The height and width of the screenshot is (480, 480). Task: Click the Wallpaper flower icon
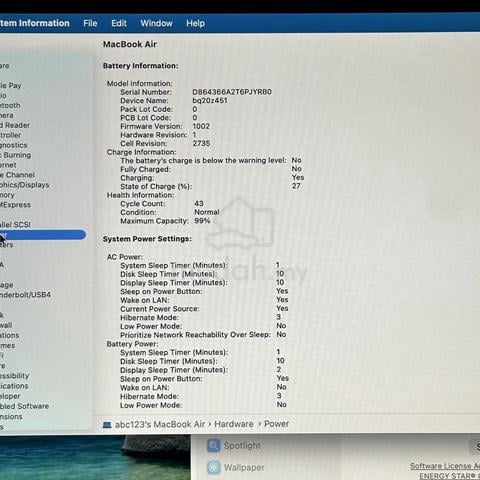point(214,467)
